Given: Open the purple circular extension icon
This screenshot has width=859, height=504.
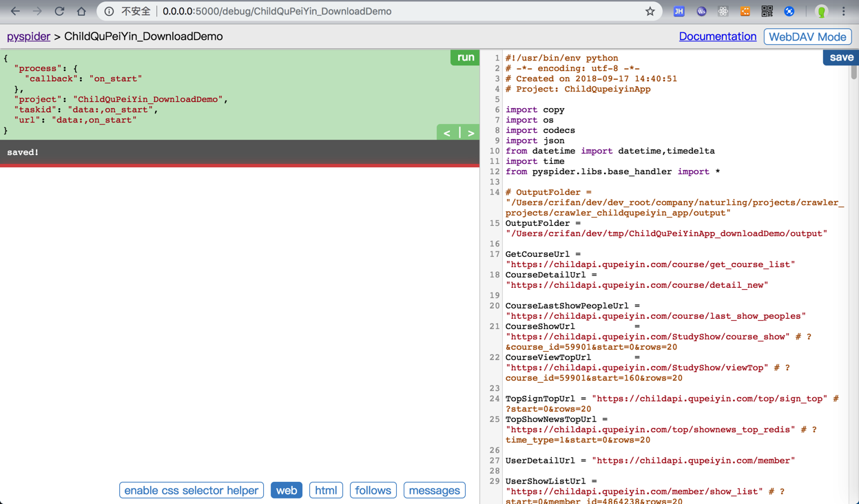Looking at the screenshot, I should (x=701, y=11).
